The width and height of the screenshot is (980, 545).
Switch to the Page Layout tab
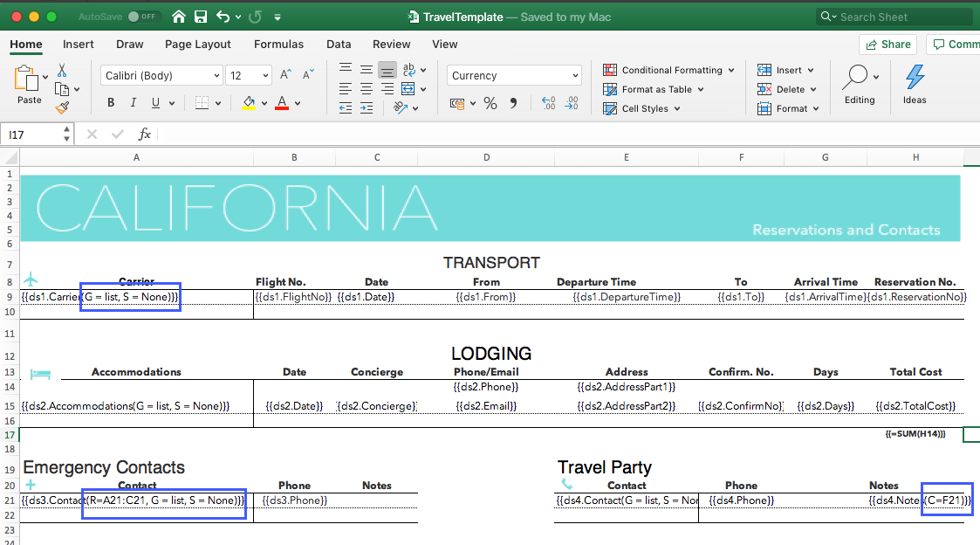point(197,45)
